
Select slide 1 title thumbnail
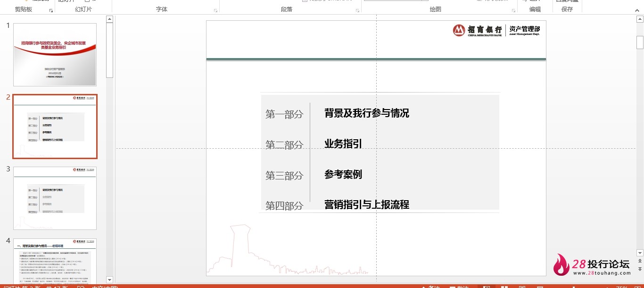click(55, 55)
